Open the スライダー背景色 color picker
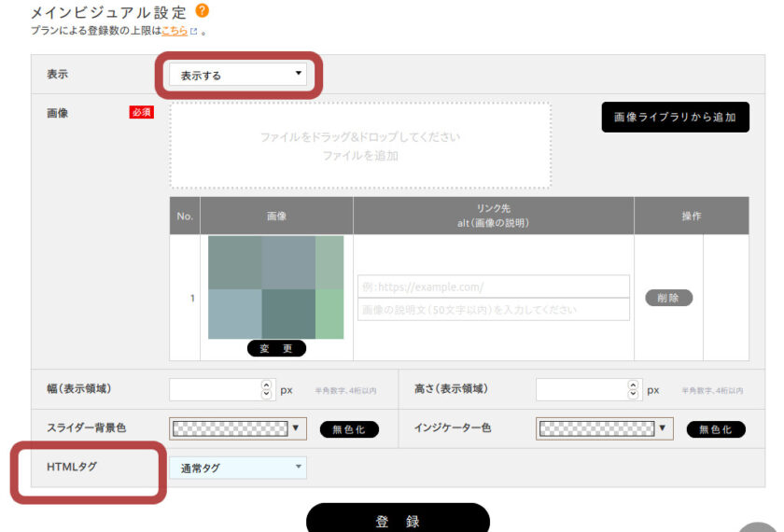Screen dimensions: 784x532 point(238,428)
